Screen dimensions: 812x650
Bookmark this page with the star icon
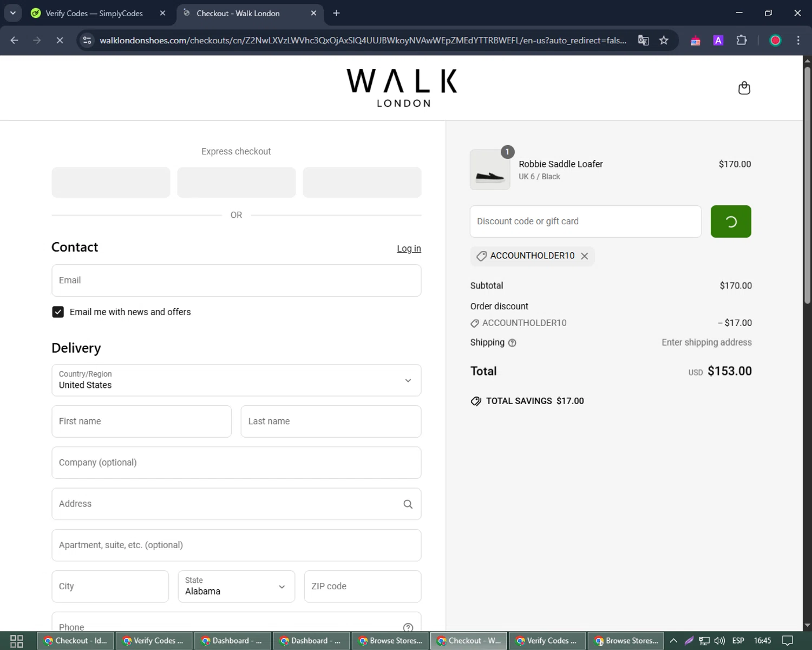664,40
